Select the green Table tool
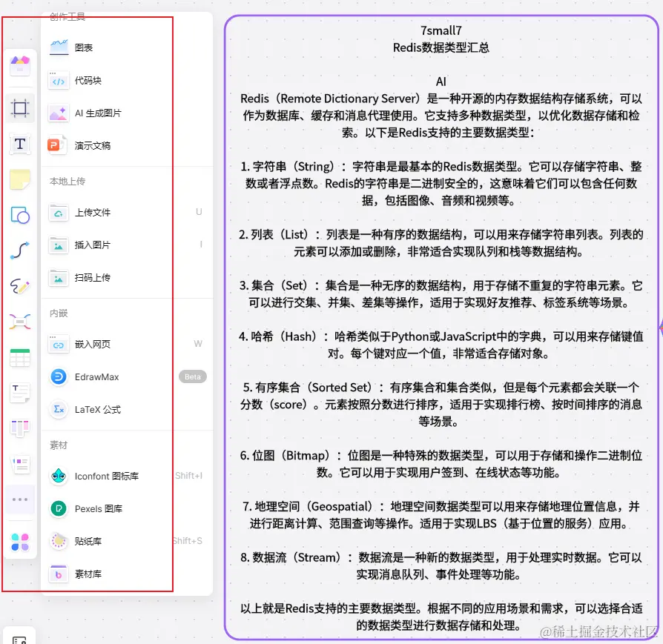 click(20, 357)
